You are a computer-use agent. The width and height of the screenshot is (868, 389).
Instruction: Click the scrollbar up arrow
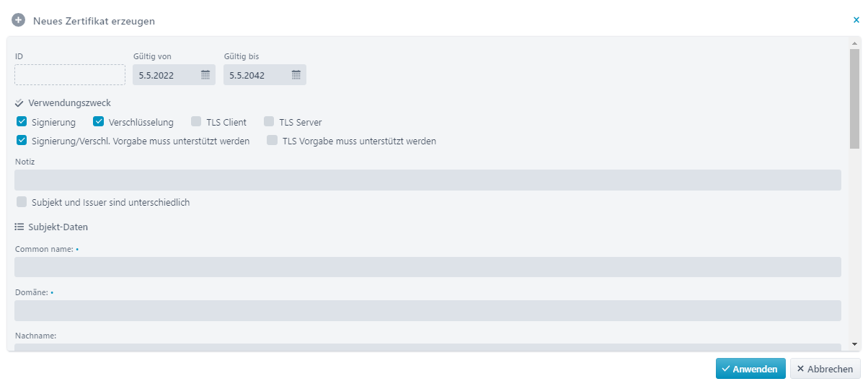[x=854, y=43]
